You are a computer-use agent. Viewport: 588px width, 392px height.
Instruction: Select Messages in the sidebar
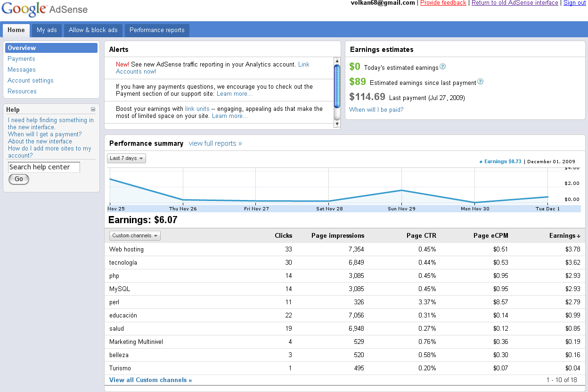point(22,70)
